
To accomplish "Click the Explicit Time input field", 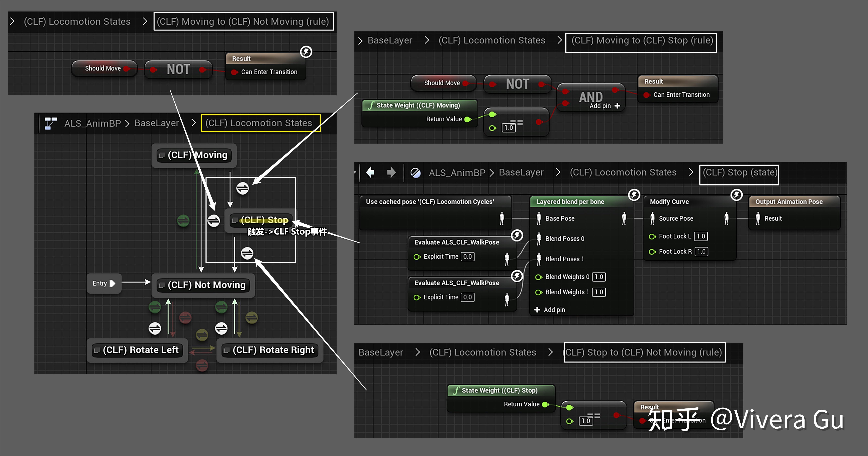I will 468,256.
